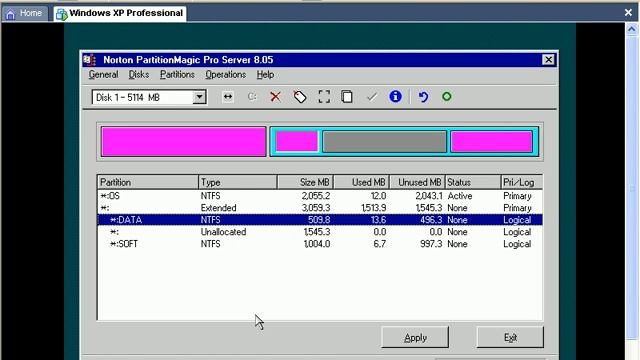Click the Label partition tag icon
This screenshot has width=640, height=360.
300,97
